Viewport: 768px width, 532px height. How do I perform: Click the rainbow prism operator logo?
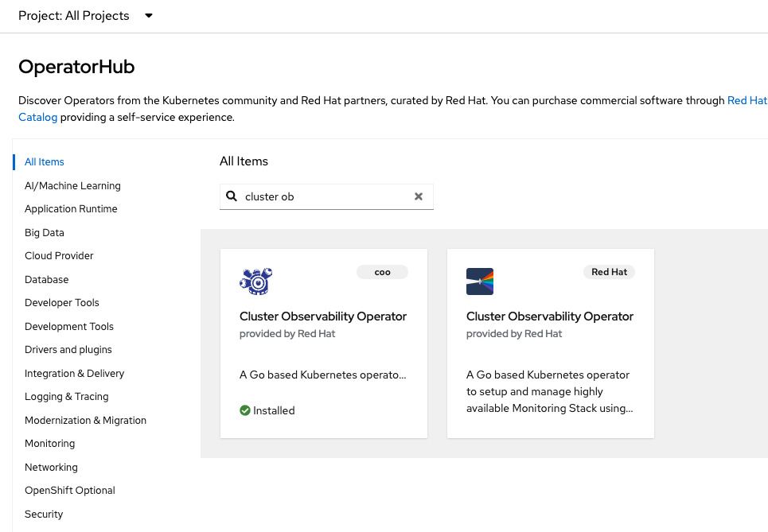tap(480, 282)
